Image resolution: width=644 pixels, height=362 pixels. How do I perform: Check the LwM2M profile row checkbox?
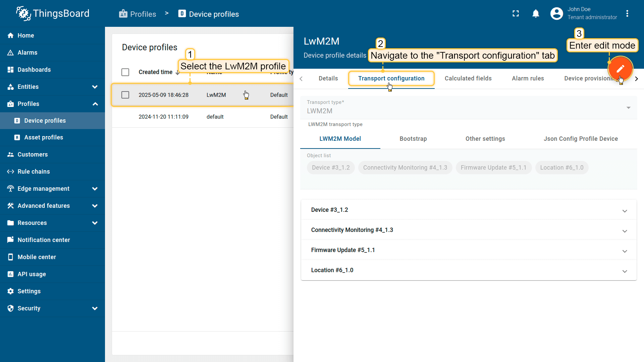(x=125, y=95)
